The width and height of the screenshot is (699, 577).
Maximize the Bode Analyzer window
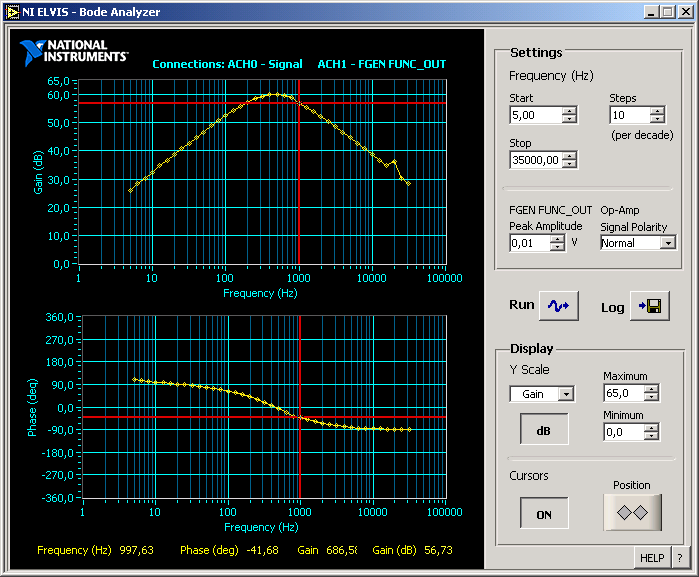(668, 12)
